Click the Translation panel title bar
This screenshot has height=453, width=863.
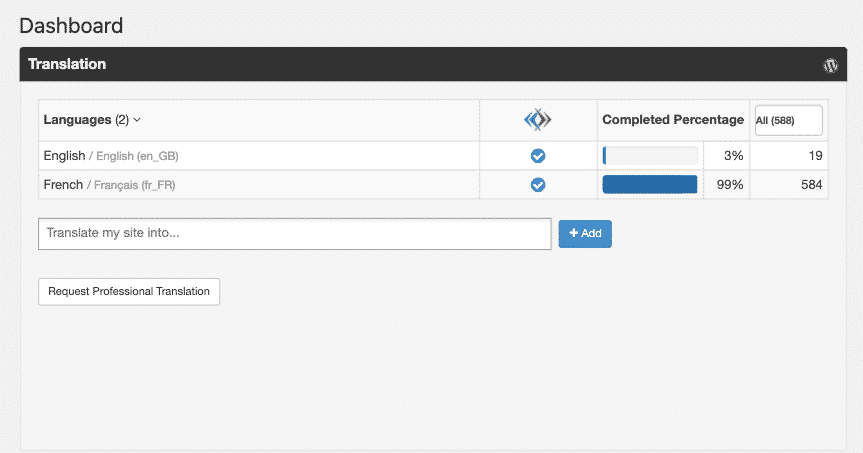(x=400, y=65)
